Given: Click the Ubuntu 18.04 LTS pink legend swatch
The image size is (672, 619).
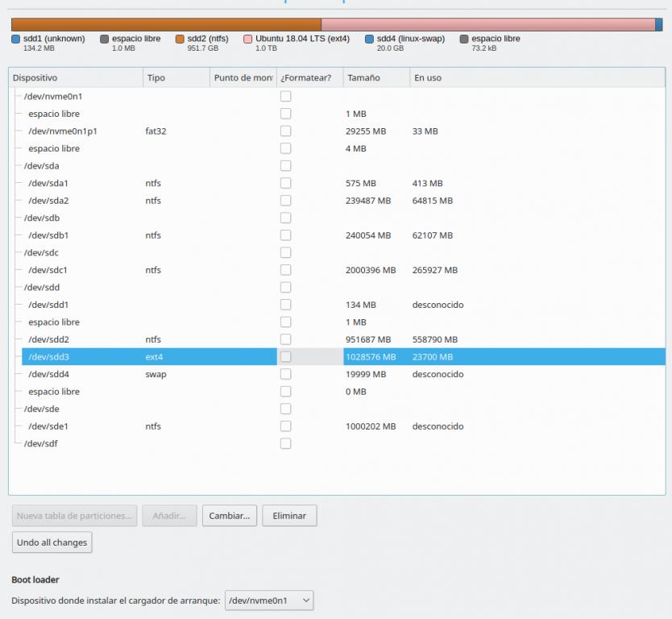Looking at the screenshot, I should coord(248,39).
